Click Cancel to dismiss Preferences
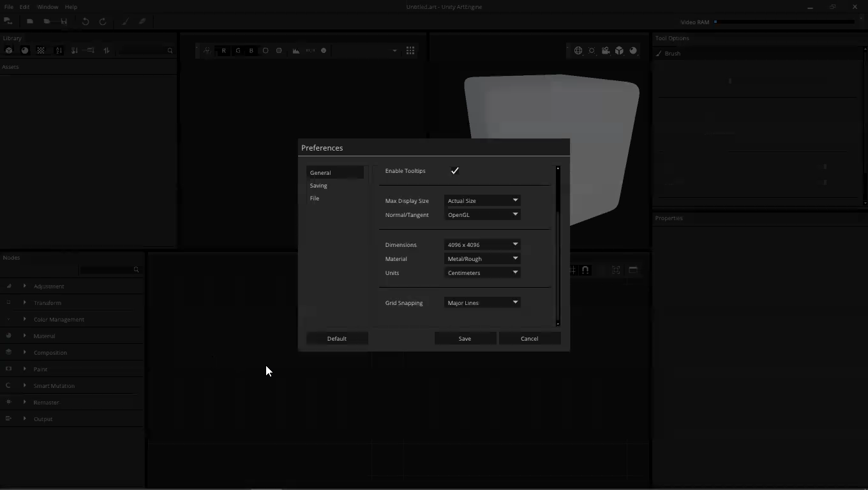Screen dimensions: 868x490 529,339
